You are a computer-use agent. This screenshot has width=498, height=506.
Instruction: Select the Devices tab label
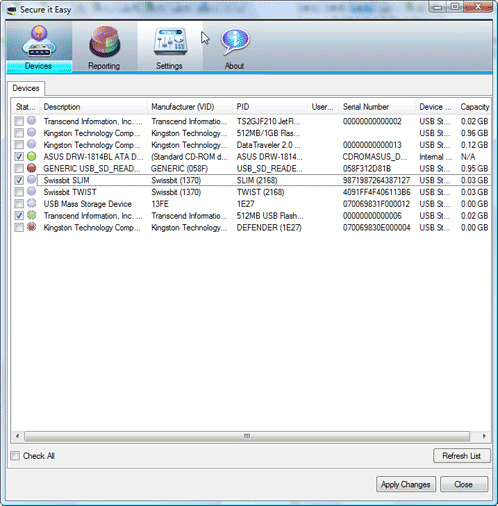(26, 88)
